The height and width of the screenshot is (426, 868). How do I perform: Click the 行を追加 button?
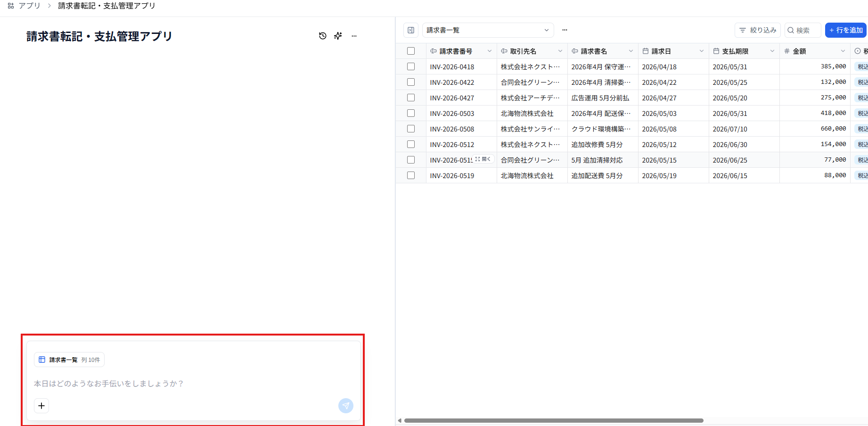pos(846,30)
